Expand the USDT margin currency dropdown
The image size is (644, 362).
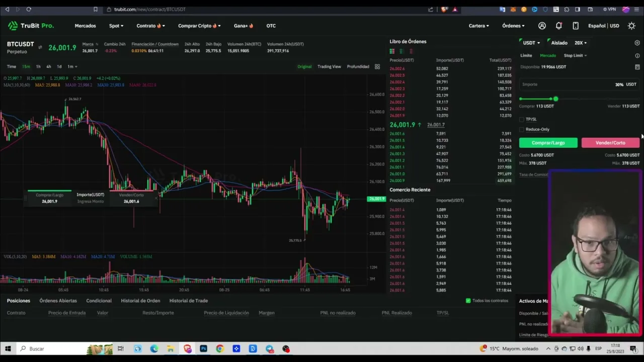531,43
